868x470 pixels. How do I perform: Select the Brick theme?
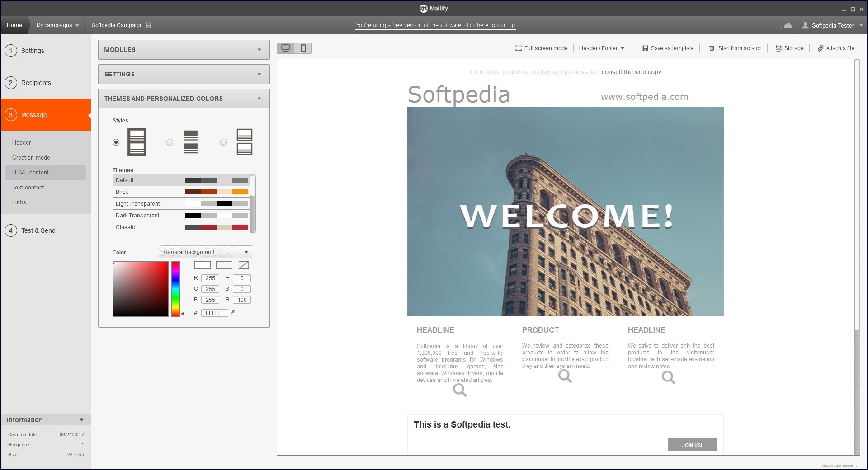click(x=181, y=192)
